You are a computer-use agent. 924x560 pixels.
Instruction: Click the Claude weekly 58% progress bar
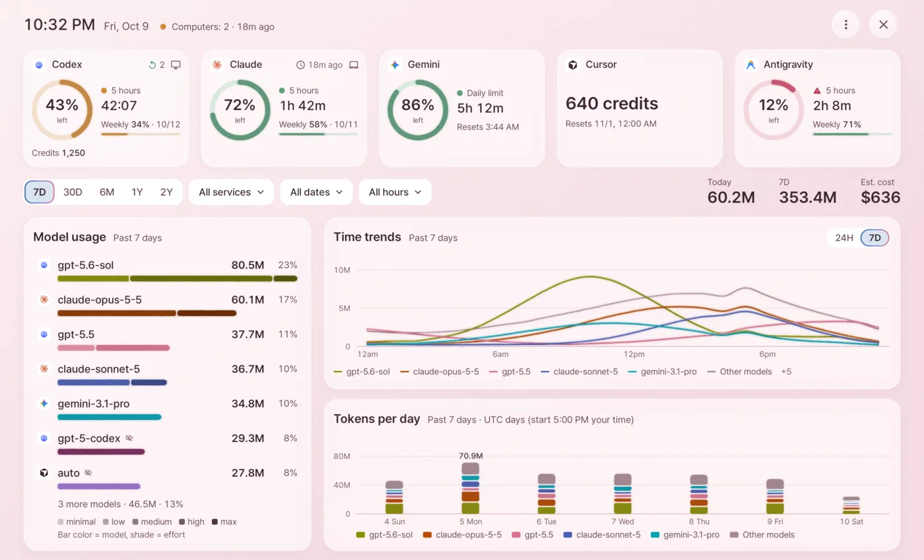pyautogui.click(x=318, y=134)
